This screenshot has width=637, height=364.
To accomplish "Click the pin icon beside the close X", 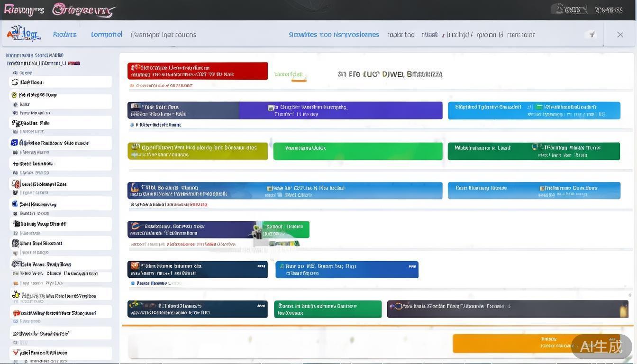I will click(591, 34).
